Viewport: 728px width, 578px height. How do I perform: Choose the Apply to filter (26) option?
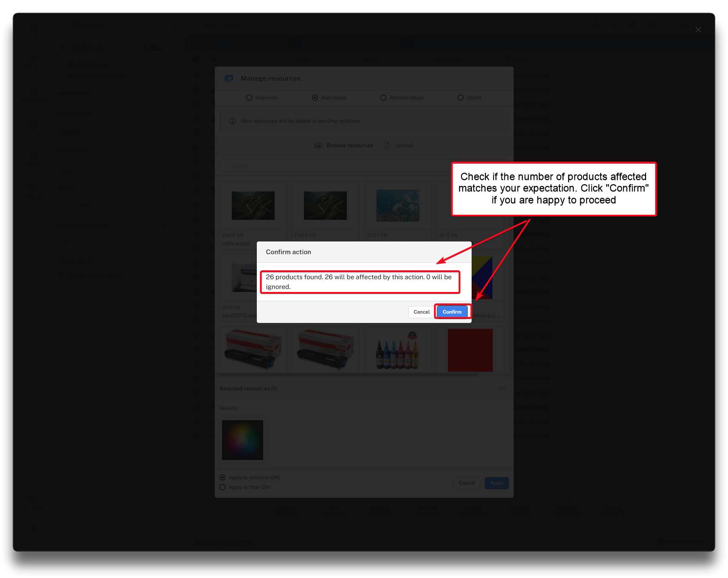(222, 487)
